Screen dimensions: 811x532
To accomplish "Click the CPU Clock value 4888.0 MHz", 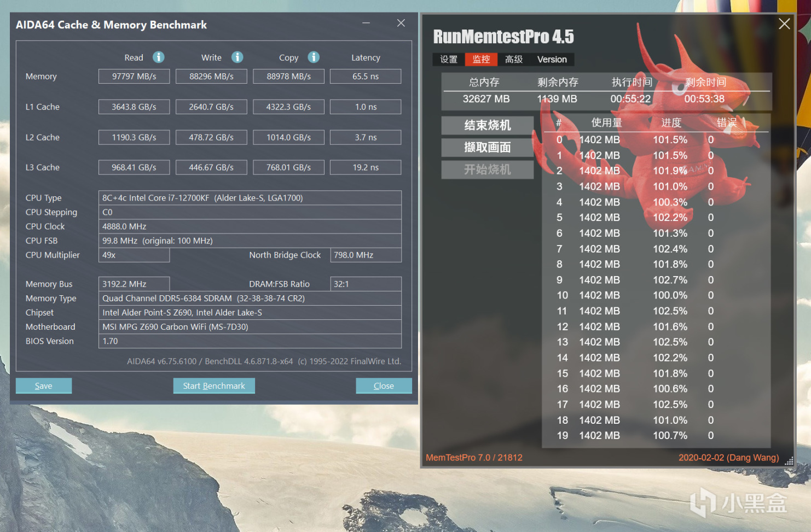I will point(250,226).
